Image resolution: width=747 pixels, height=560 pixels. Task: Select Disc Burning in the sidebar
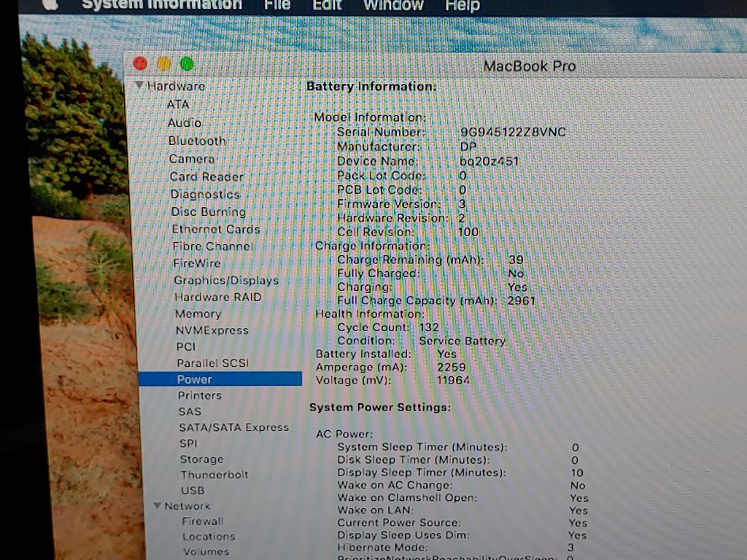(x=208, y=211)
